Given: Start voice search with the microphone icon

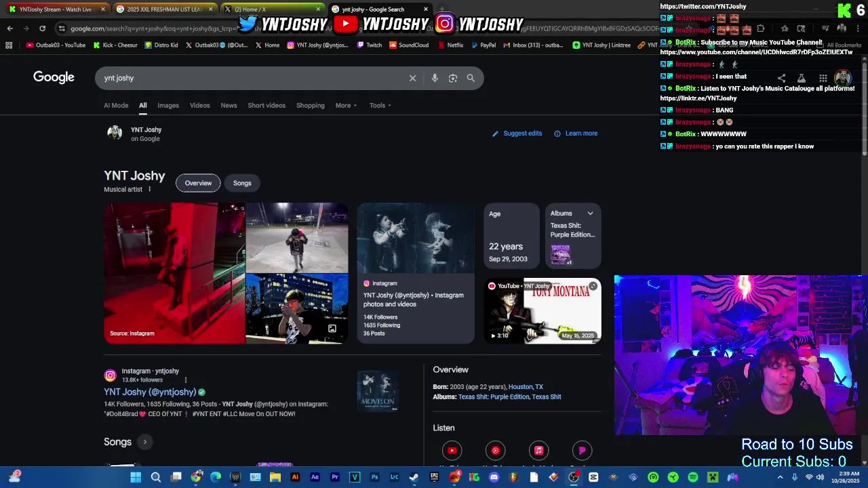Looking at the screenshot, I should tap(435, 78).
